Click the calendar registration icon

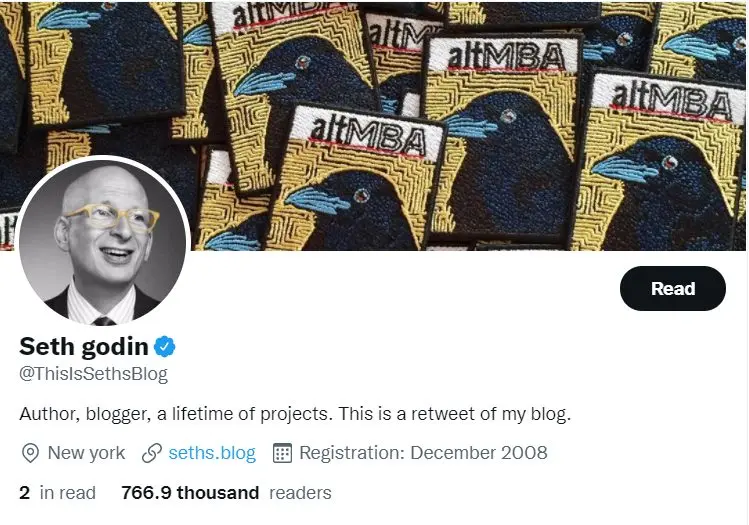click(x=282, y=453)
